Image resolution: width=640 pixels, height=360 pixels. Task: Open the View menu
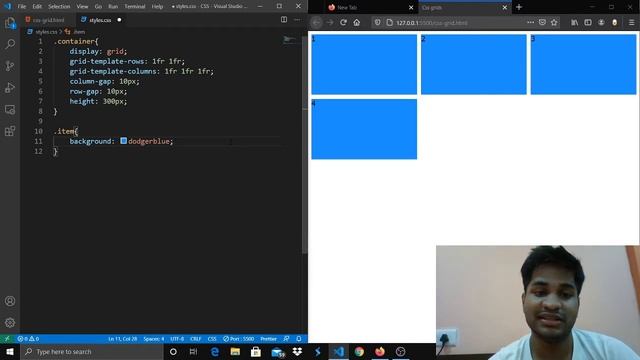click(82, 7)
